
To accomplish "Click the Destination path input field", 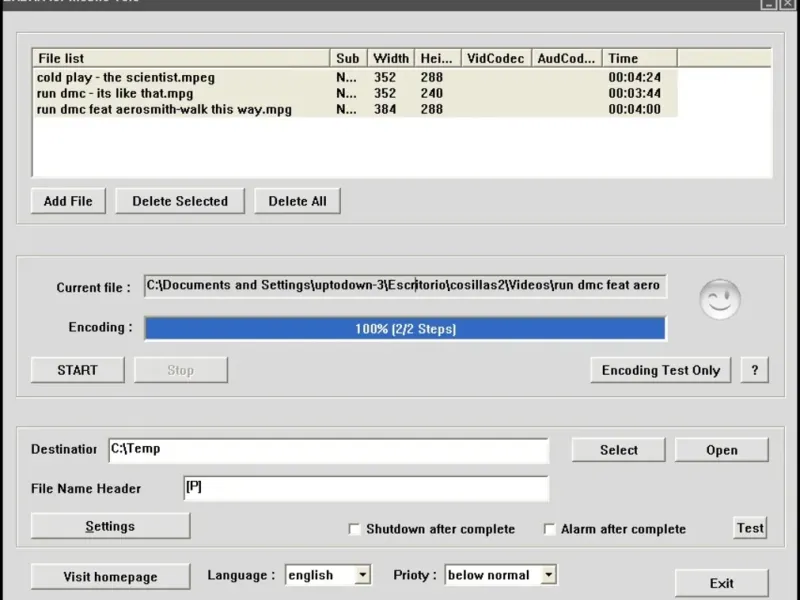I will coord(329,451).
